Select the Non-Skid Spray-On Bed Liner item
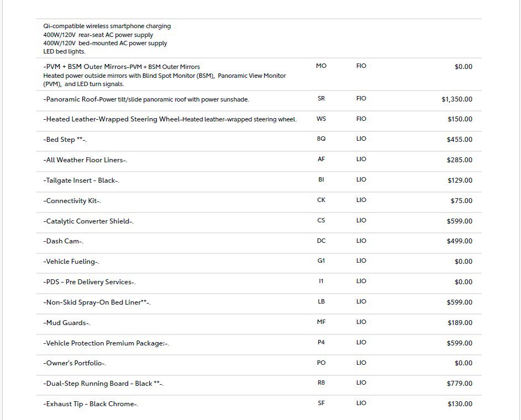Viewport: 521px width, 420px height. (x=97, y=302)
